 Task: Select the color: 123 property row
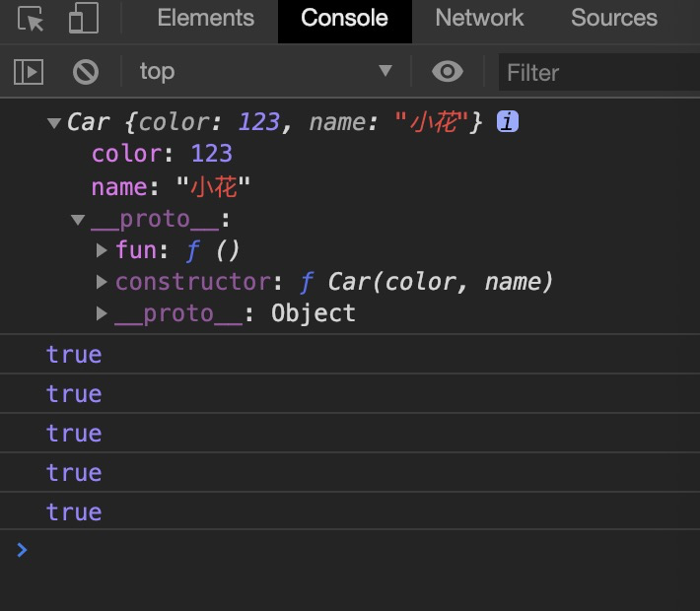(x=162, y=154)
